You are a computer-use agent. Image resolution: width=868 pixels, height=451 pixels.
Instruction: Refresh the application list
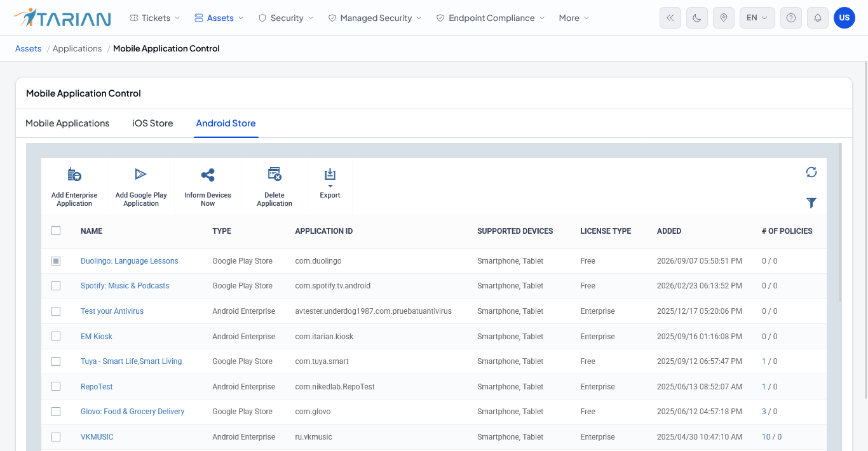tap(811, 172)
